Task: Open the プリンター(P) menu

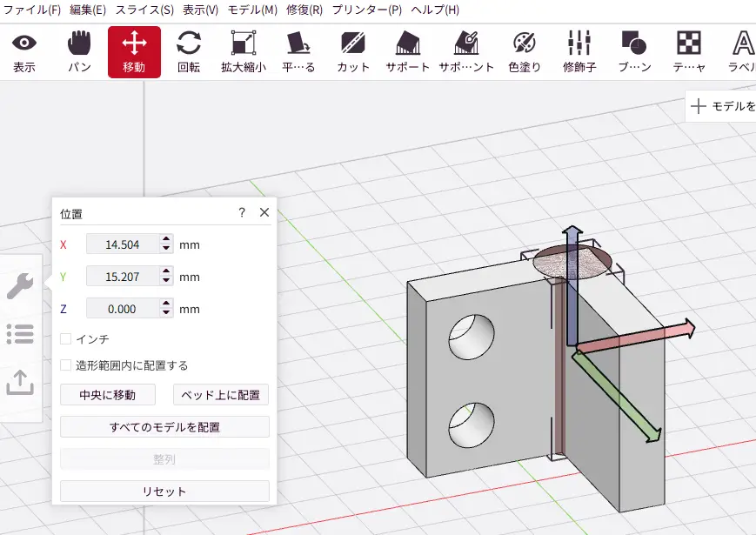Action: coord(366,10)
